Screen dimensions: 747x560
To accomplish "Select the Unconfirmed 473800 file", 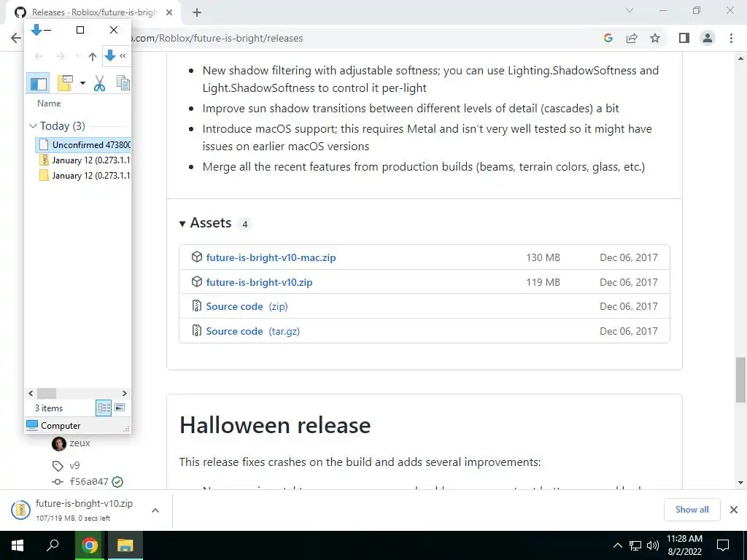I will (x=83, y=145).
